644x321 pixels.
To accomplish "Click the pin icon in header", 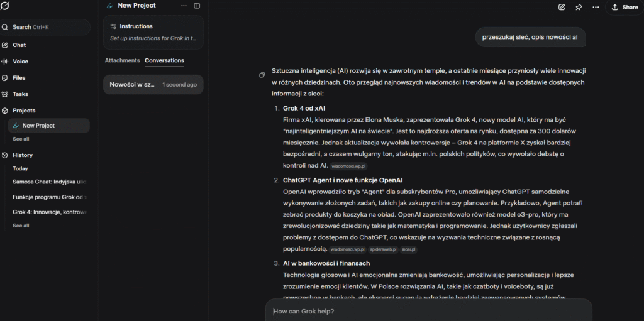I will tap(579, 7).
